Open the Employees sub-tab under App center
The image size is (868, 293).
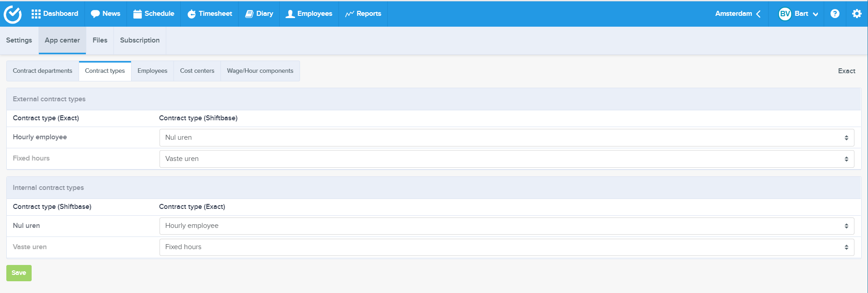(x=152, y=71)
